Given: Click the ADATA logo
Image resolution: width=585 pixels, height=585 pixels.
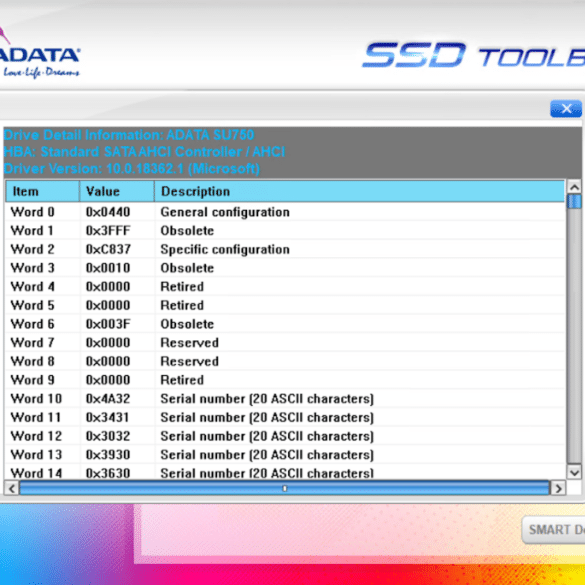Looking at the screenshot, I should coord(39,54).
